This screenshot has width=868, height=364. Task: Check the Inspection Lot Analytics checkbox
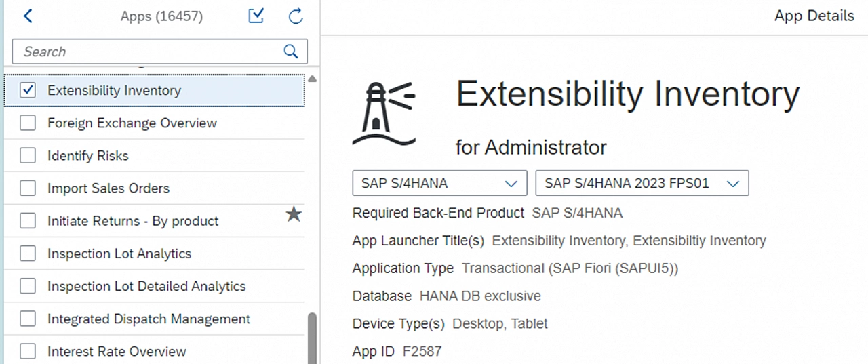28,253
